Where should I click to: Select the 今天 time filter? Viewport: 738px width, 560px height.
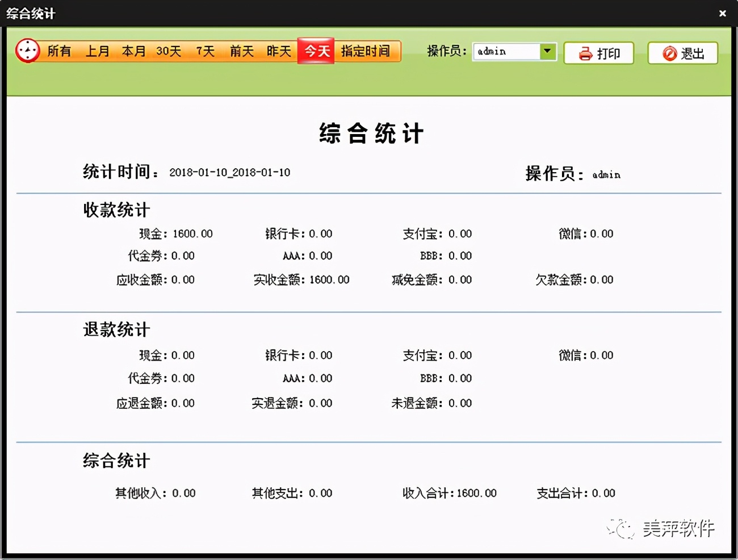316,51
